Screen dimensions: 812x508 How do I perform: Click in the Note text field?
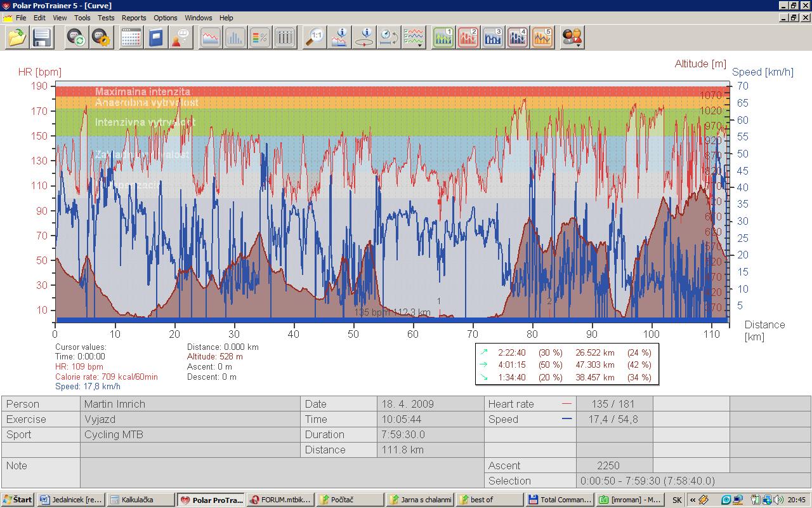(x=282, y=473)
